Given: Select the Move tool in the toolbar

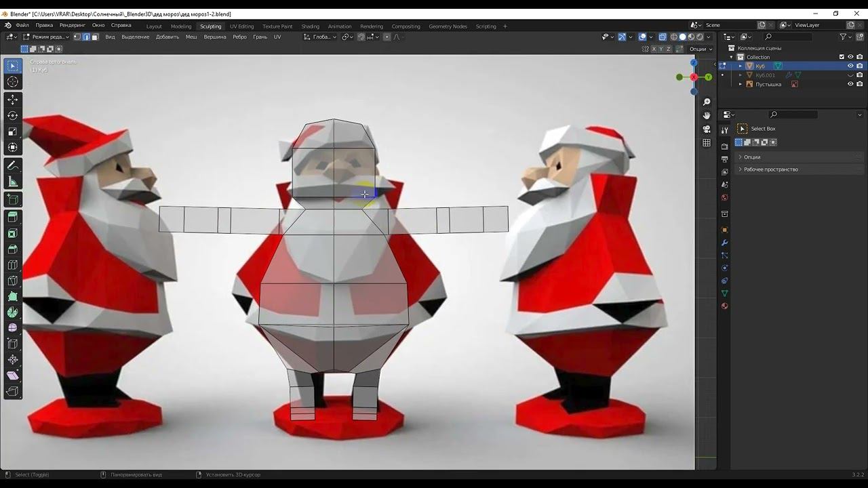Looking at the screenshot, I should click(x=12, y=100).
